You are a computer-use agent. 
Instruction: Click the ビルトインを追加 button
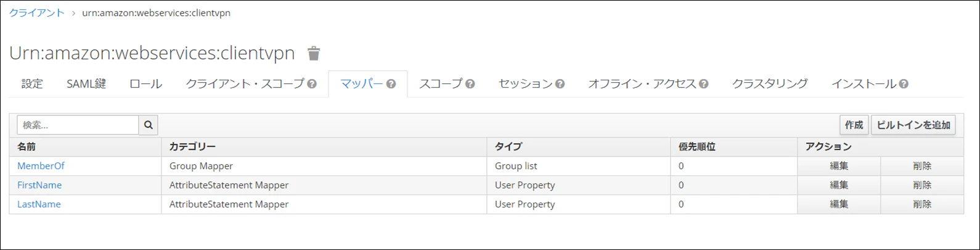coord(913,125)
